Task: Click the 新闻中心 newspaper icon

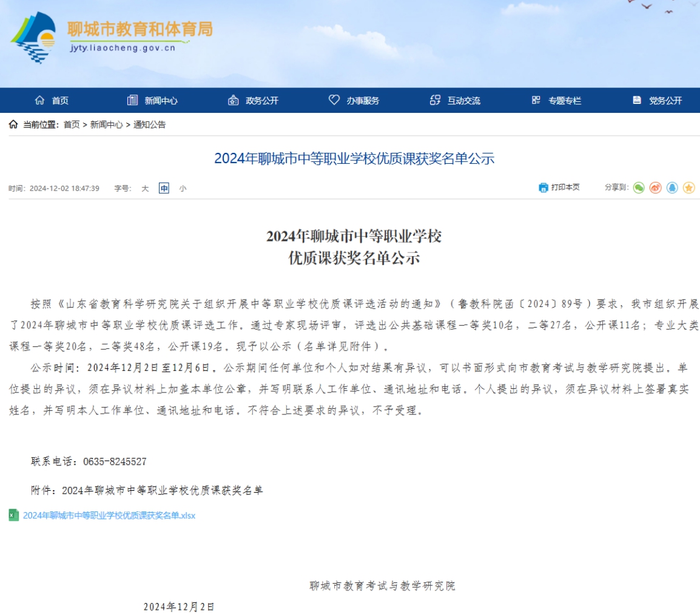Action: click(133, 100)
